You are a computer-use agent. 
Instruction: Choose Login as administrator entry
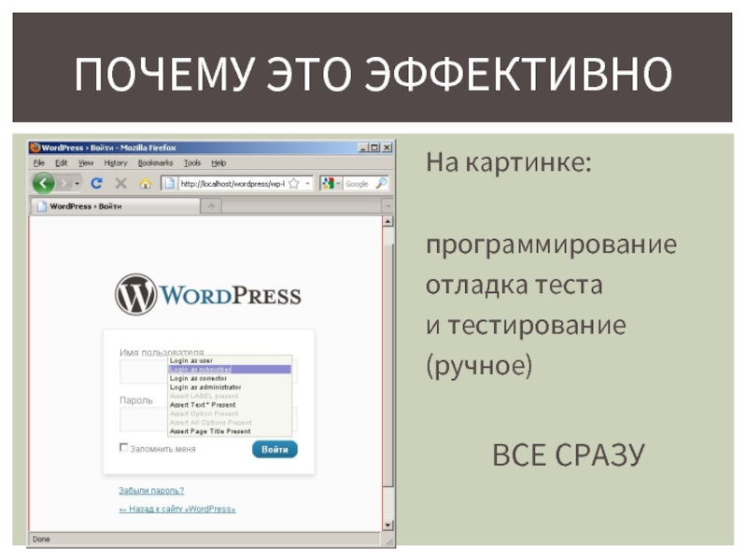coord(230,387)
